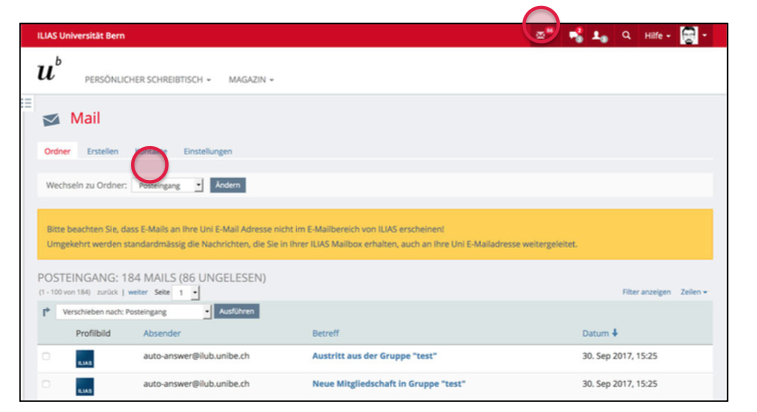Screen dimensions: 757x412
Task: Toggle the side list icon at left edge
Action: 26,102
